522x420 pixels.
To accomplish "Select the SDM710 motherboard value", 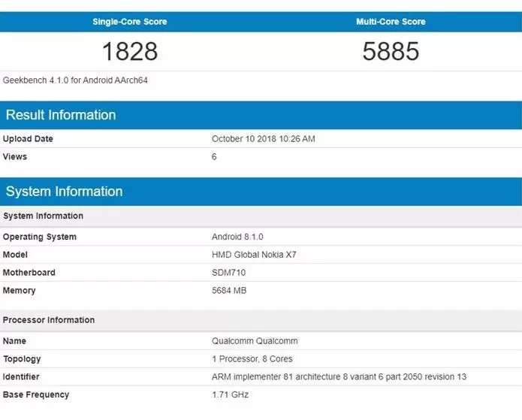I will tap(229, 273).
